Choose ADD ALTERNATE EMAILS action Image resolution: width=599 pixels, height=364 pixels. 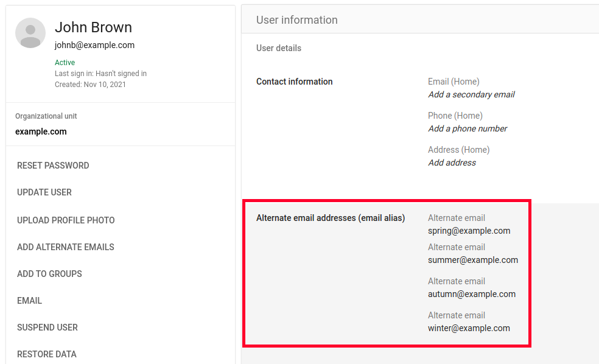[66, 247]
